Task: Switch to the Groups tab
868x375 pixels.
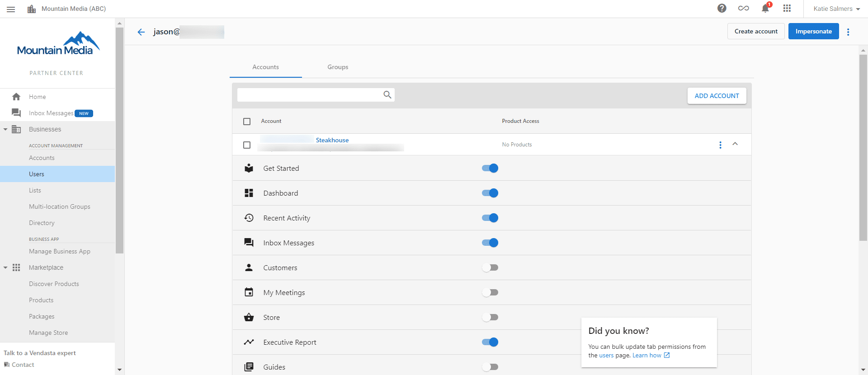Action: [x=338, y=67]
